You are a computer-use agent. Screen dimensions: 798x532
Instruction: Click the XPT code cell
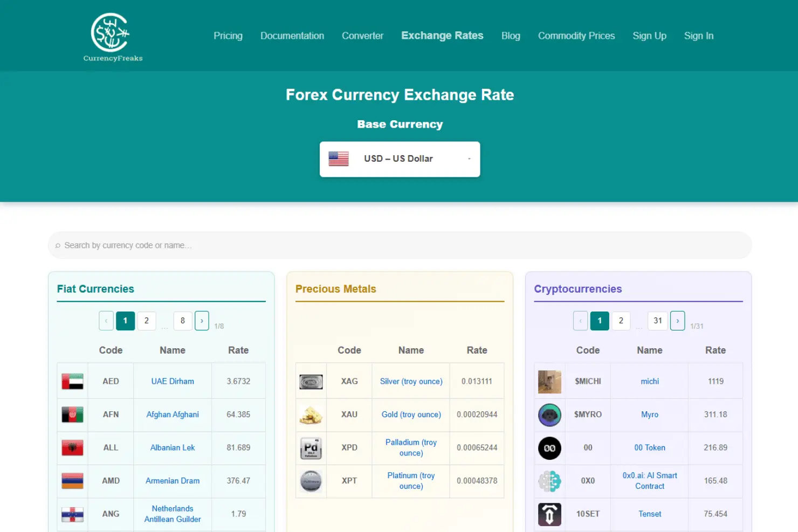click(349, 481)
